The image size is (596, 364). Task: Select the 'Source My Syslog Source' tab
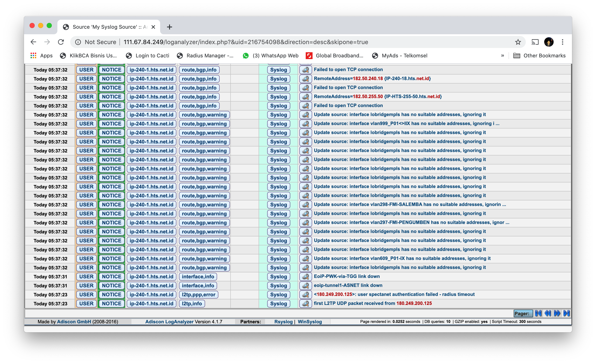click(x=109, y=27)
